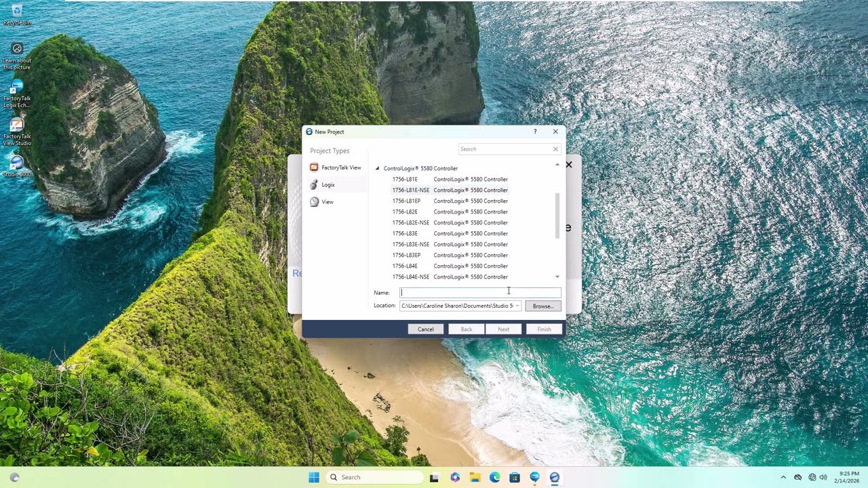The width and height of the screenshot is (868, 488).
Task: Click the cloud sync tray icon
Action: (797, 477)
